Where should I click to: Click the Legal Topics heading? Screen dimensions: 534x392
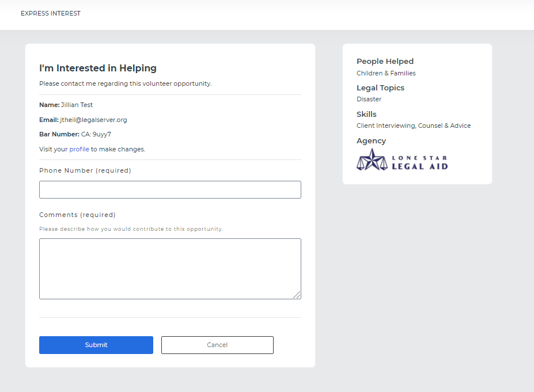[x=380, y=88]
